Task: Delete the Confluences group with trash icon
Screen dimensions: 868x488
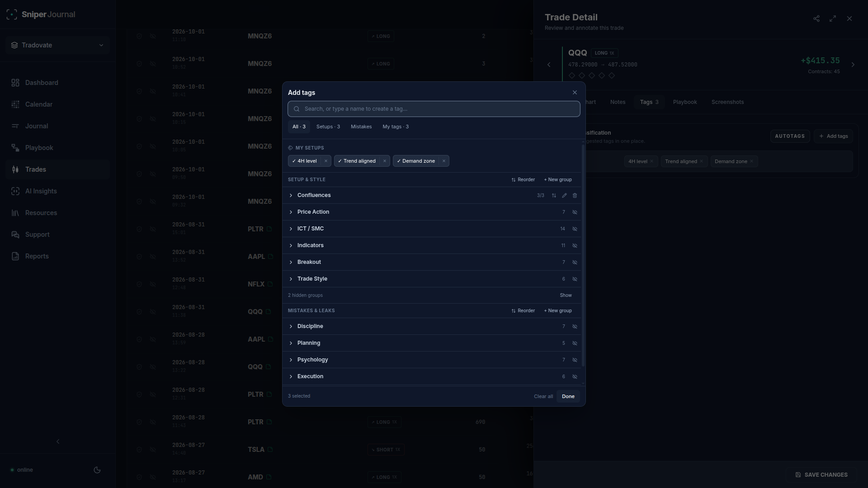Action: tap(575, 196)
